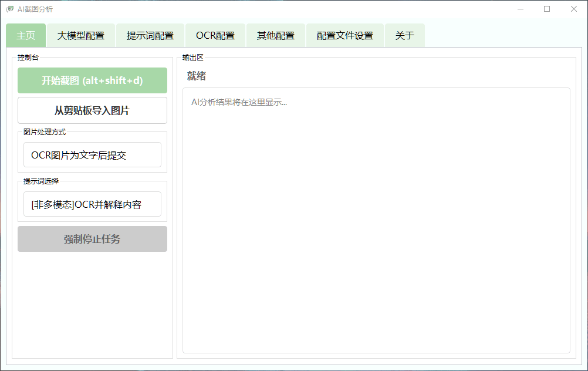
Task: Switch to the 主页 tab
Action: [26, 36]
